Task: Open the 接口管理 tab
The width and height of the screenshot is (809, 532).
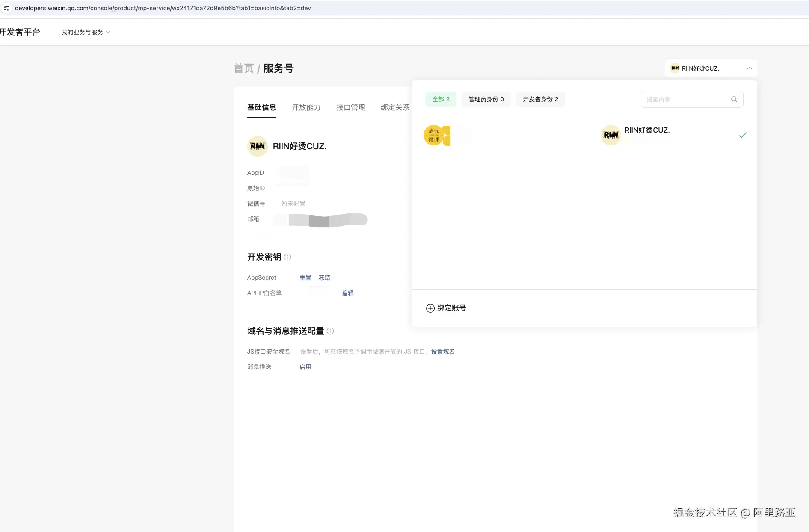Action: [351, 107]
